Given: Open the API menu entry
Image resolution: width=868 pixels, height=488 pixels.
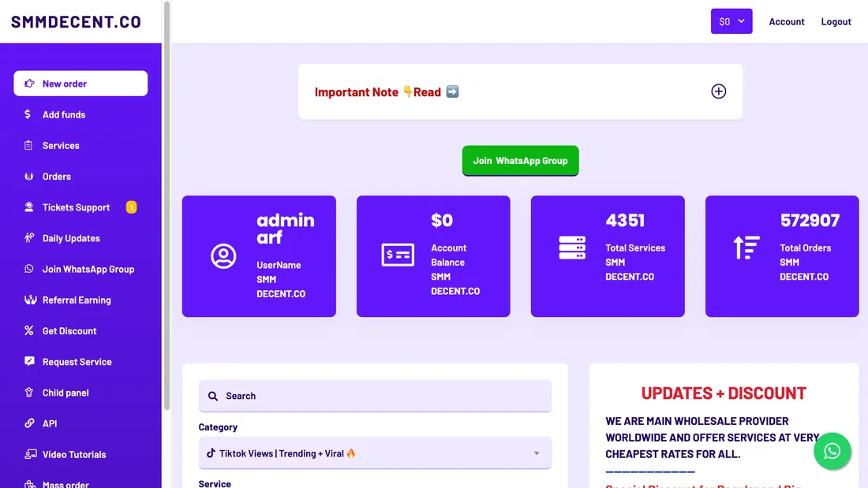Looking at the screenshot, I should tap(80, 424).
